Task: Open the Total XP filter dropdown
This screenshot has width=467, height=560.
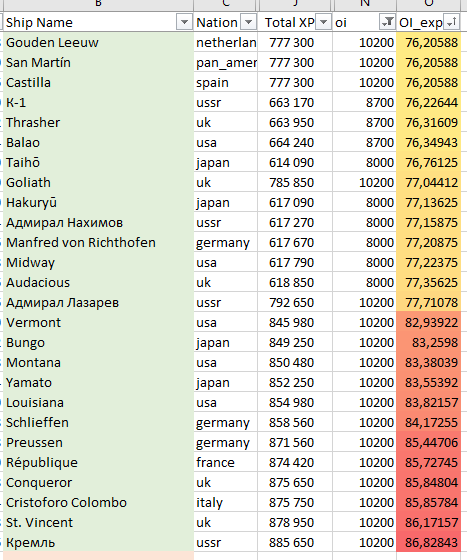Action: coord(323,22)
